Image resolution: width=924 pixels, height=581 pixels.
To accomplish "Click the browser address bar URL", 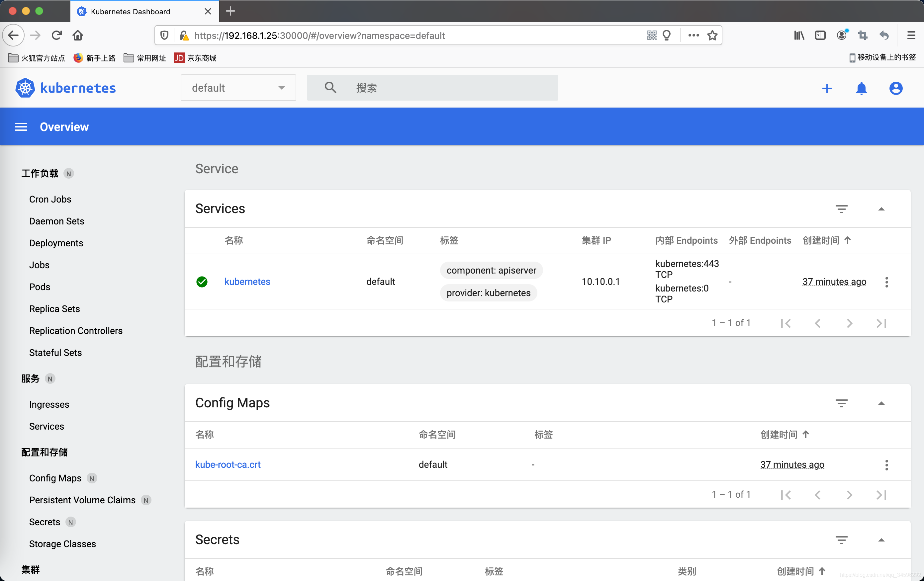I will [x=319, y=35].
